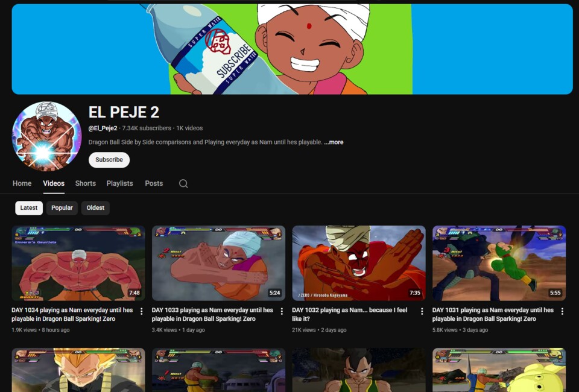Play the DAY 1031 video thumbnail
Viewport: 579px width, 392px height.
click(x=499, y=263)
